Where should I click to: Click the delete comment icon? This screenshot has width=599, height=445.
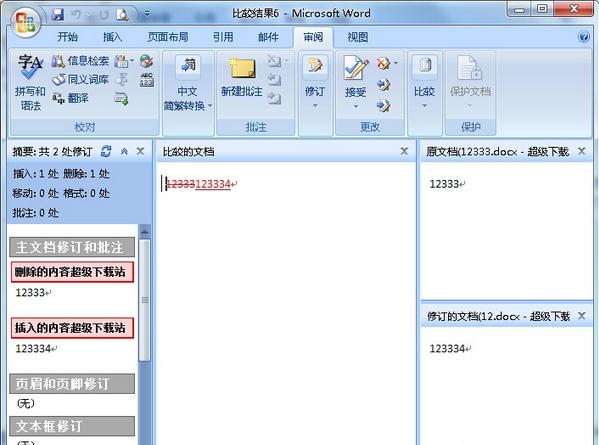click(274, 61)
